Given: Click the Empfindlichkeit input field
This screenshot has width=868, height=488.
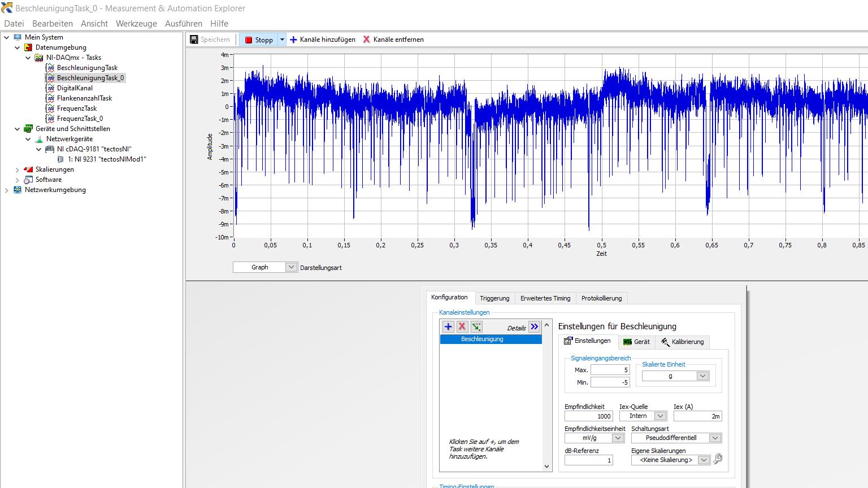Looking at the screenshot, I should click(x=588, y=416).
